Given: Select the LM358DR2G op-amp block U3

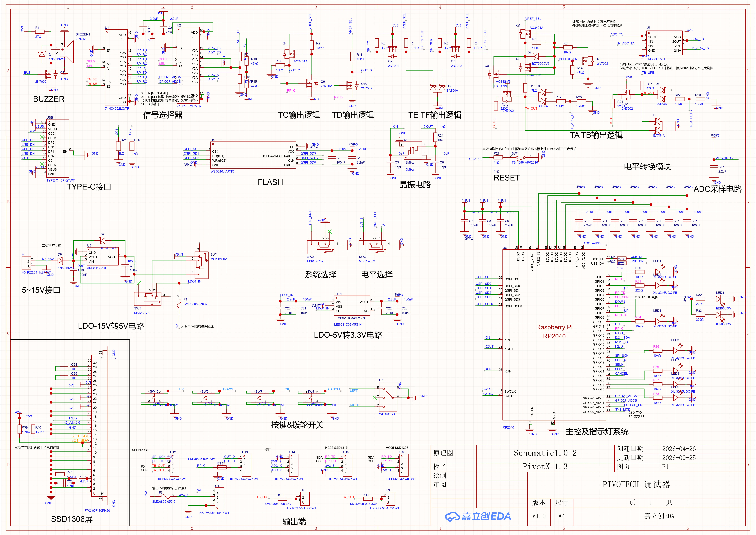Looking at the screenshot, I should (x=664, y=43).
